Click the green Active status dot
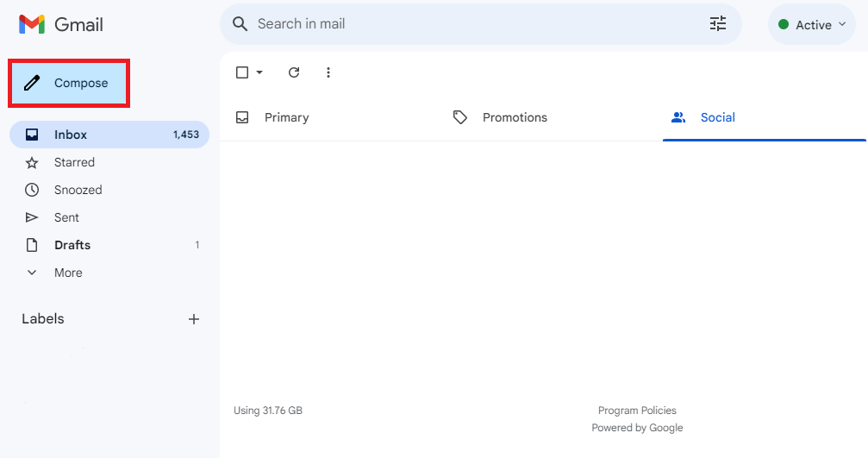 click(784, 24)
